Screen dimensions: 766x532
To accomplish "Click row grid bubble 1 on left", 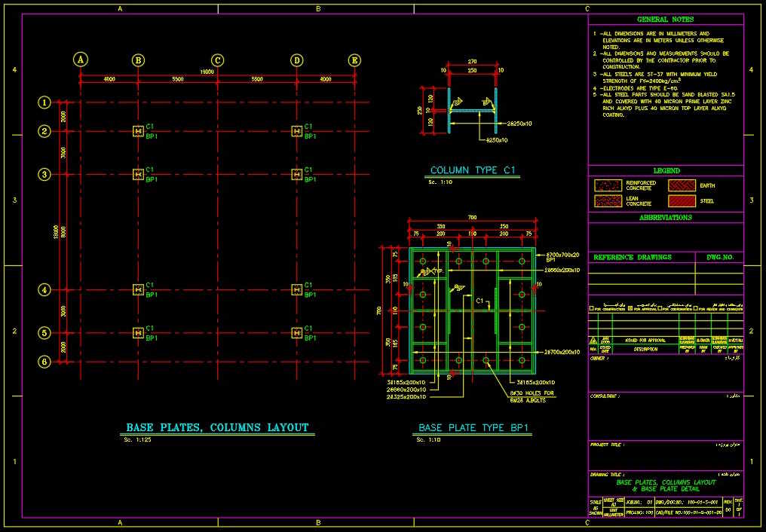I will click(x=45, y=102).
